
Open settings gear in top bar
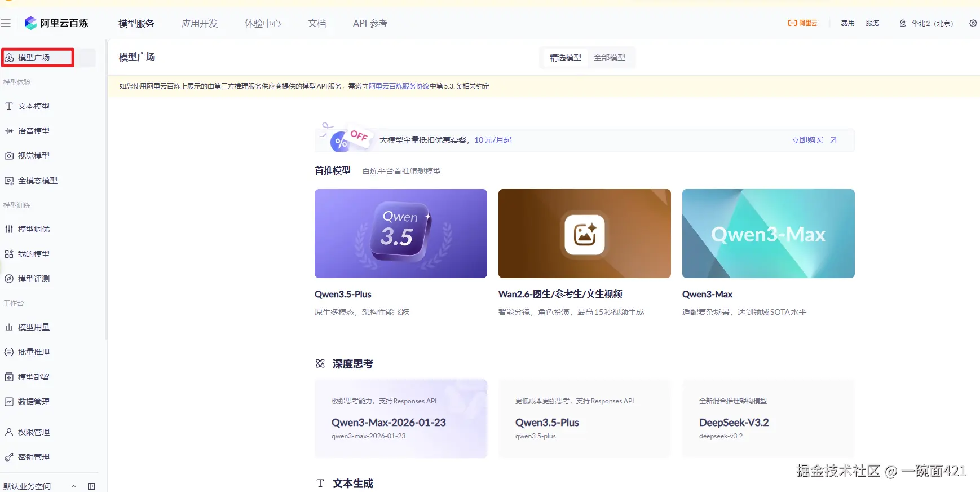tap(973, 23)
